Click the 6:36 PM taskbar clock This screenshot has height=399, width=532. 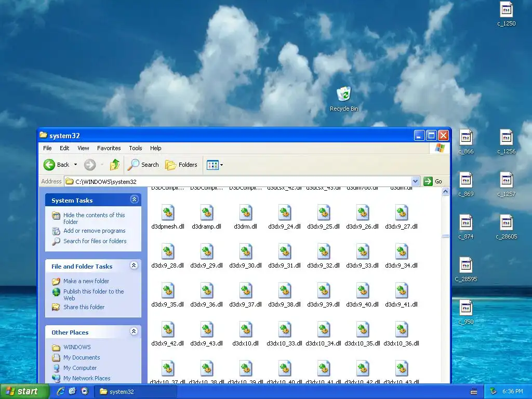pyautogui.click(x=513, y=392)
